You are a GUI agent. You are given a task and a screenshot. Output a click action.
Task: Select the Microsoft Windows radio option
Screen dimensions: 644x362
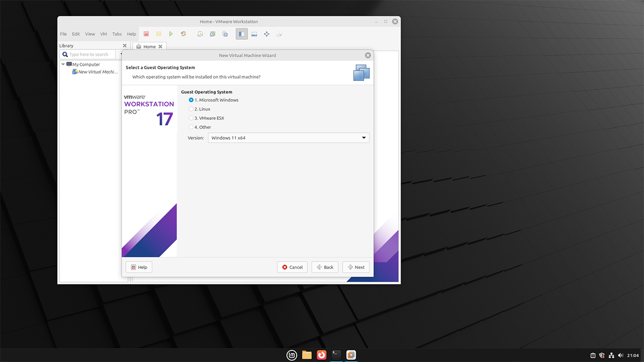[x=191, y=100]
